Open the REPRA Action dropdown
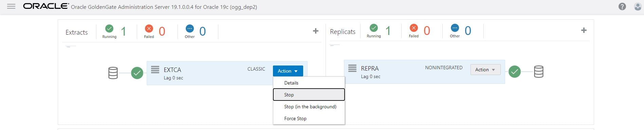644x130 pixels. 485,70
